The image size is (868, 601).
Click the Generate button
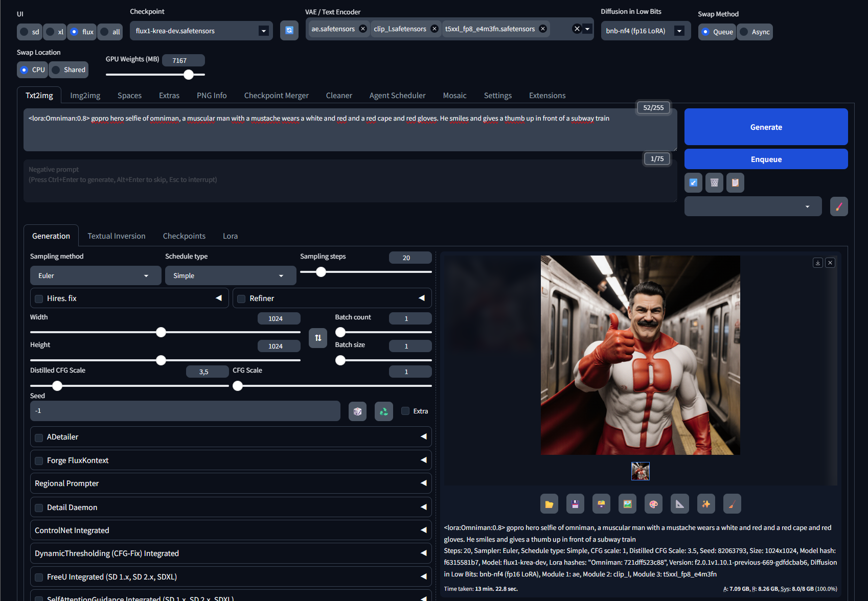point(766,127)
